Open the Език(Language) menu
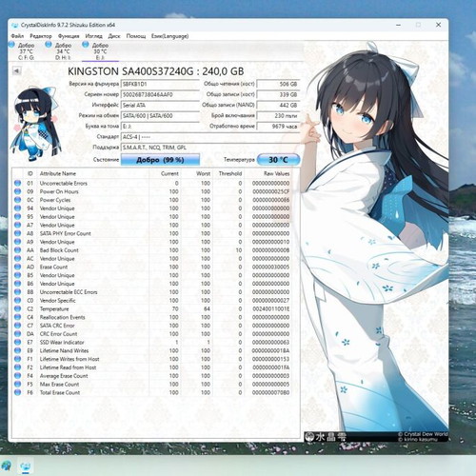 pyautogui.click(x=169, y=36)
